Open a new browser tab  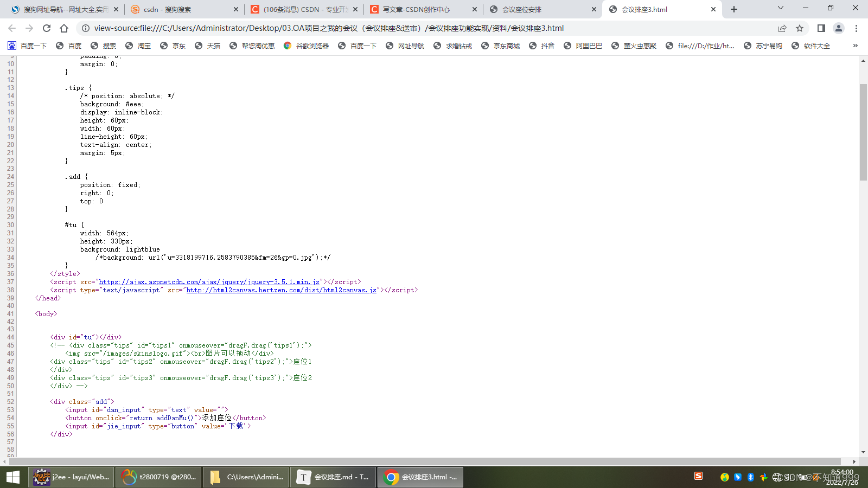[x=734, y=9]
